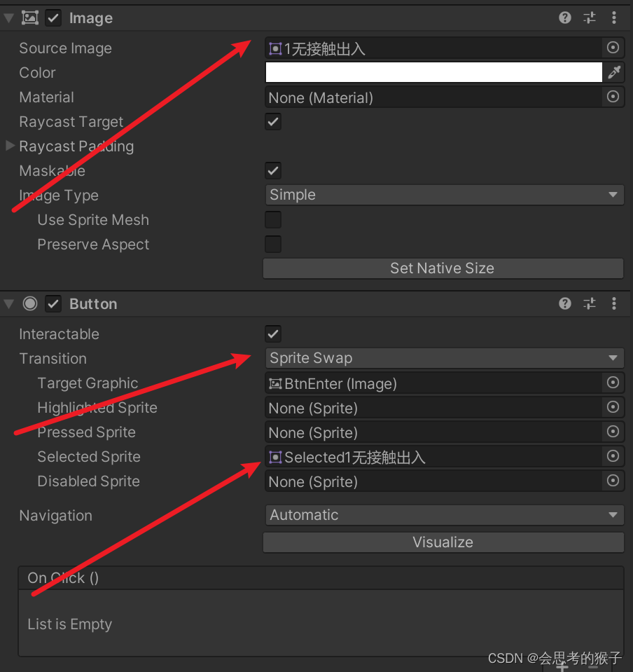Open the Material object picker
The image size is (633, 672).
tap(613, 97)
